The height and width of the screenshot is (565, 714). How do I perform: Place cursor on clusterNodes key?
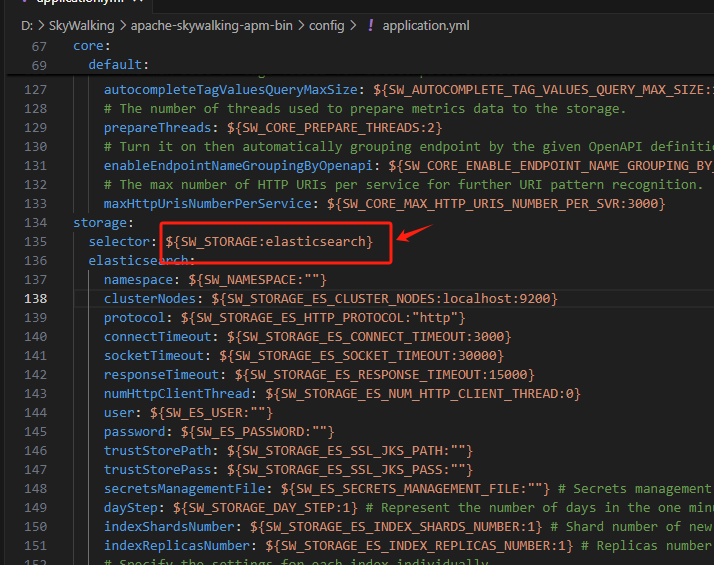pos(150,299)
